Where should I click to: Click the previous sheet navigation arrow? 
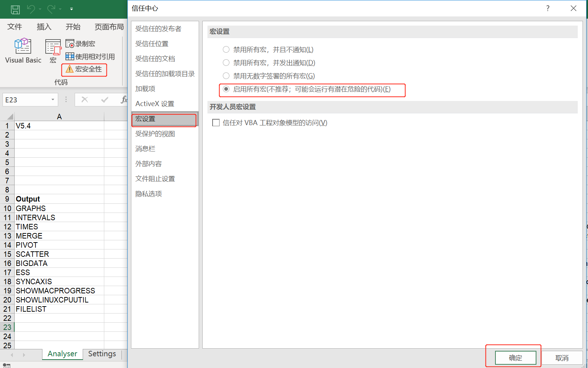[x=12, y=355]
